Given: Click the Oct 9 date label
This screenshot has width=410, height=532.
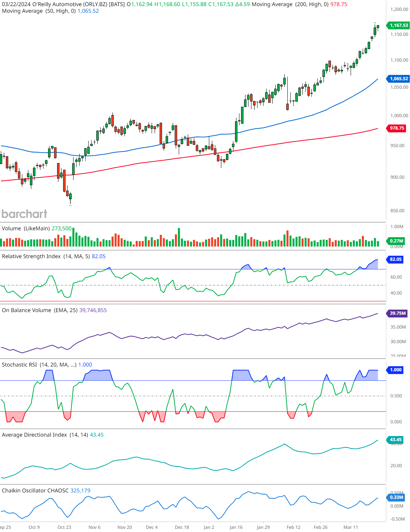Looking at the screenshot, I should coord(34,527).
